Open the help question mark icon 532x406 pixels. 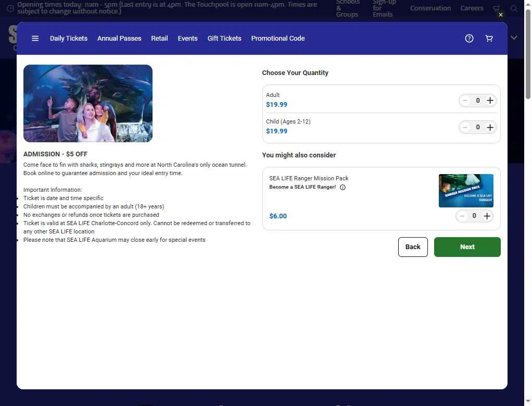[x=469, y=39]
